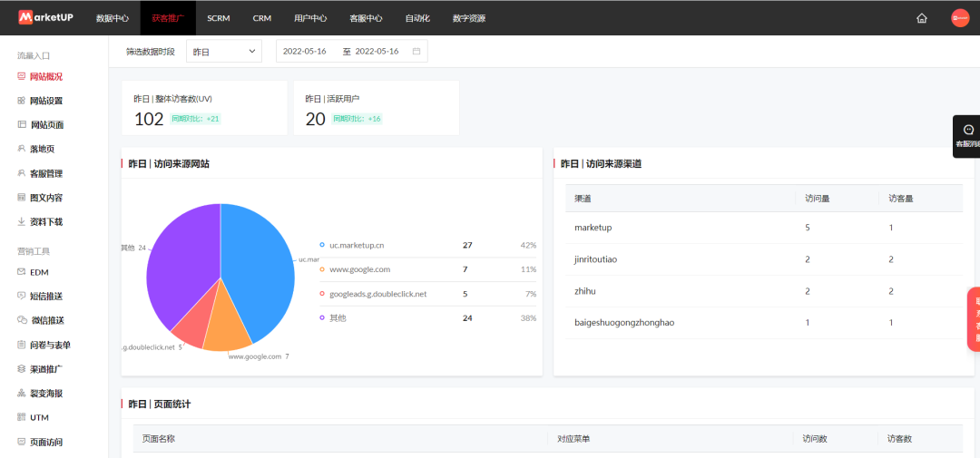The height and width of the screenshot is (458, 980).
Task: Click the 客服管理 sidebar icon
Action: click(x=21, y=173)
